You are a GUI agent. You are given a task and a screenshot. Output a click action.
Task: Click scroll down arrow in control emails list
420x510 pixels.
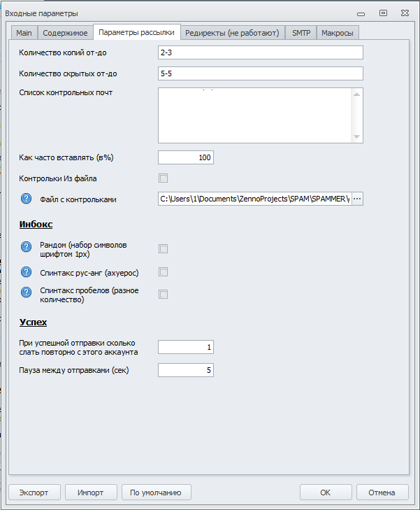coord(357,136)
